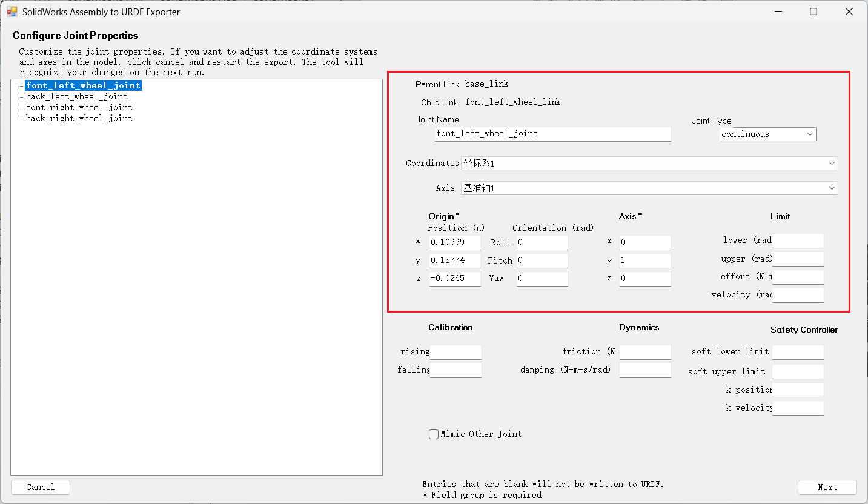This screenshot has width=868, height=504.
Task: Expand the Coordinates combo box
Action: [649, 164]
